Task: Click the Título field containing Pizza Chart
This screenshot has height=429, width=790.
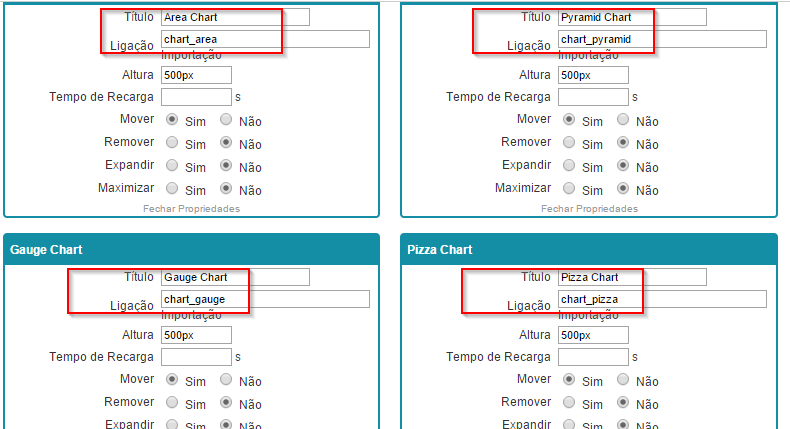Action: (632, 277)
